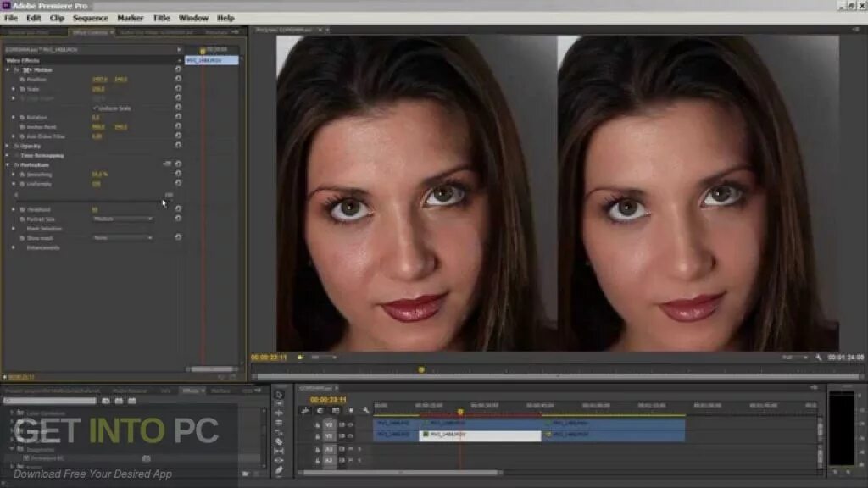Open the Program monitor zoom level dropdown
The width and height of the screenshot is (868, 488).
[x=324, y=358]
